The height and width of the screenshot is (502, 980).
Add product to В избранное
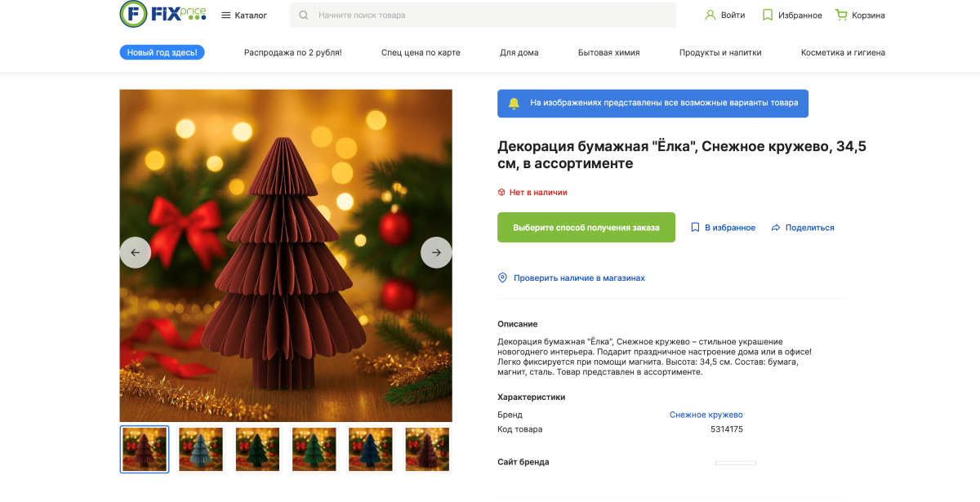723,228
